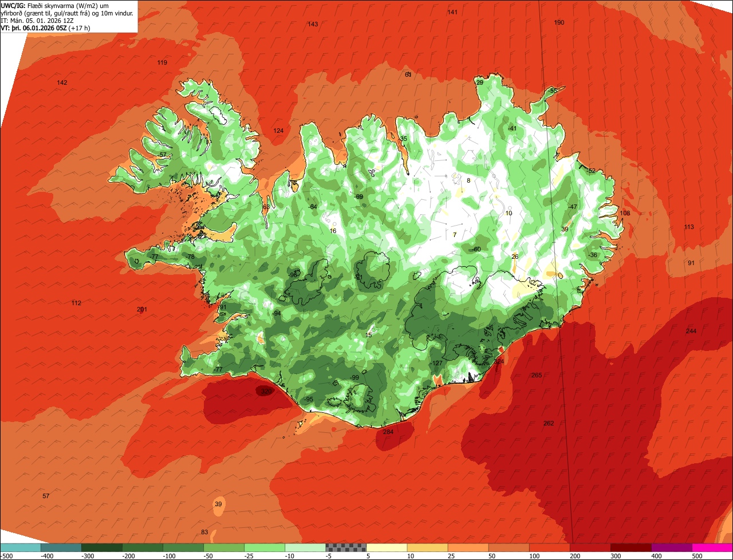Click the flux value -64 on the map

point(313,207)
